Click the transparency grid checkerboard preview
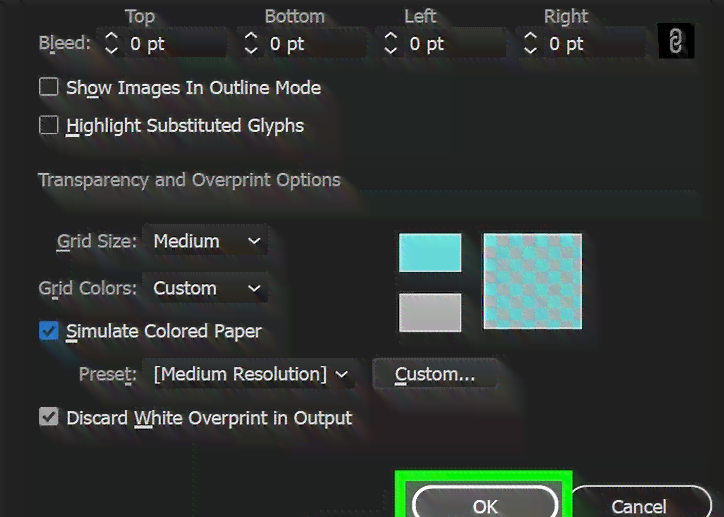This screenshot has height=517, width=724. coord(533,281)
